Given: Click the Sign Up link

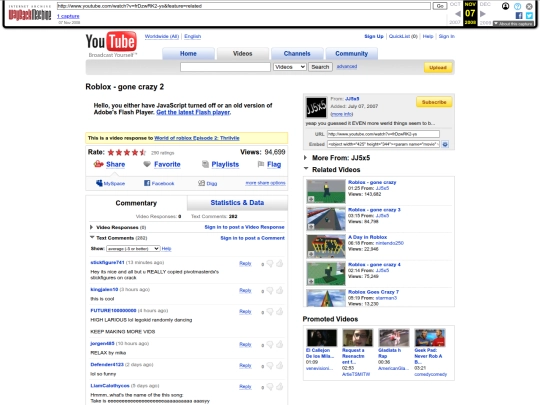Looking at the screenshot, I should point(374,36).
